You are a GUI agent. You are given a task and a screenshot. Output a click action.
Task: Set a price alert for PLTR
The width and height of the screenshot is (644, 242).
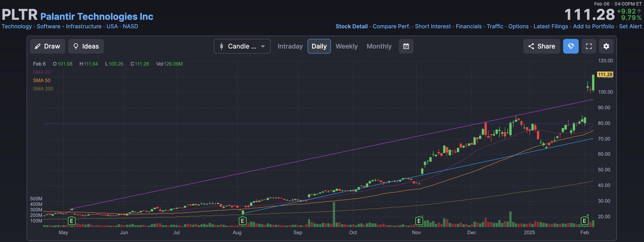[x=630, y=26]
